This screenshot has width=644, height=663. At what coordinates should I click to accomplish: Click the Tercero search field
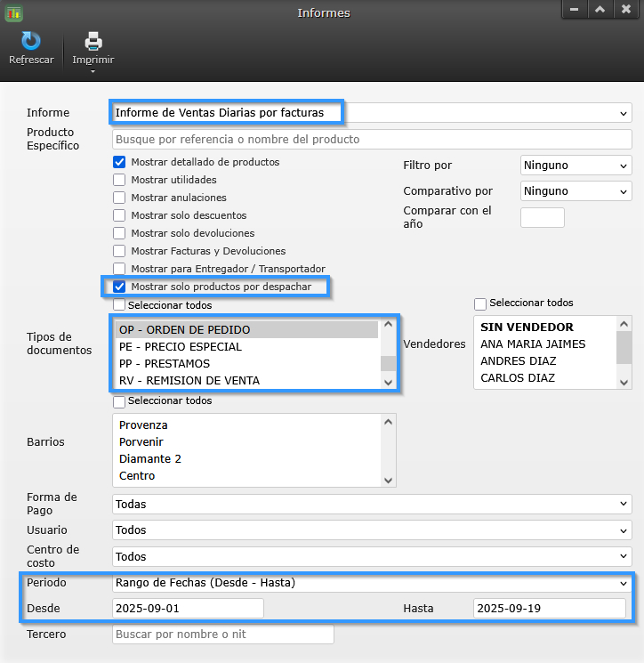pos(222,635)
